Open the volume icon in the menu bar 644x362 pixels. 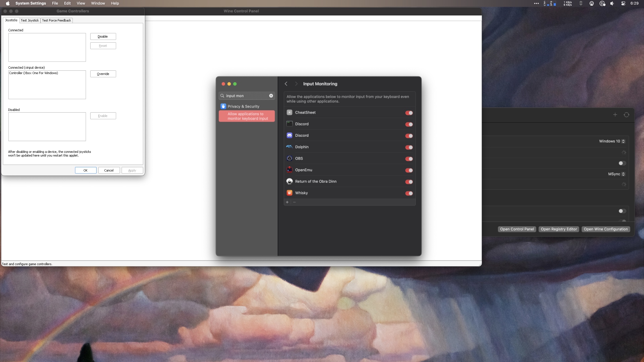pos(612,3)
